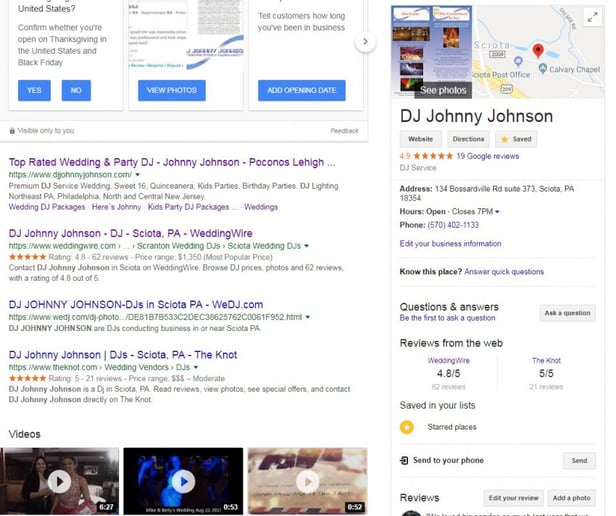This screenshot has width=616, height=516.
Task: Click the Starred places list entry
Action: coord(452,427)
